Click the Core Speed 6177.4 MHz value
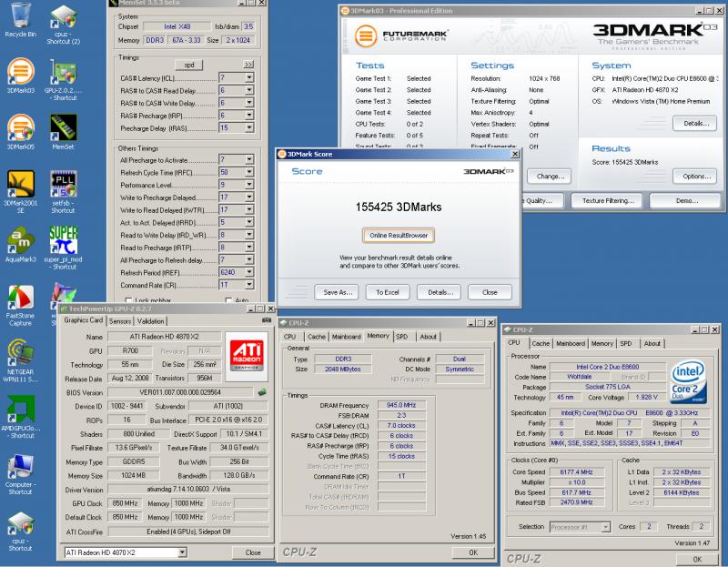Image resolution: width=728 pixels, height=567 pixels. pos(576,471)
